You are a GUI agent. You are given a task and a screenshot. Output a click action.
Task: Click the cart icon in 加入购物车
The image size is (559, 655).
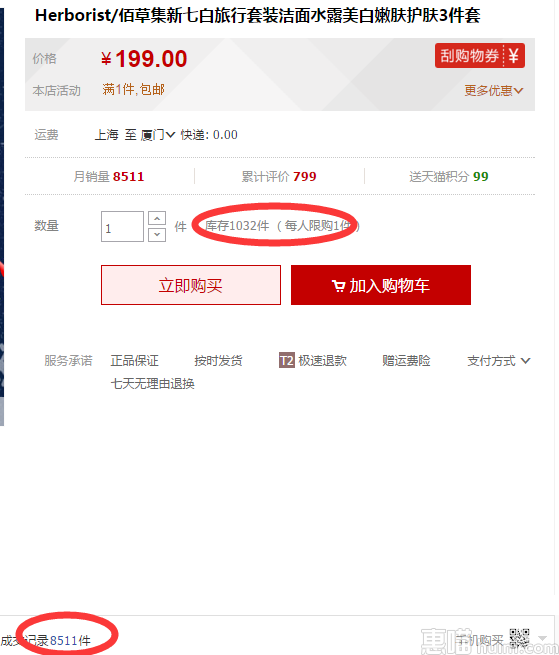(x=338, y=286)
